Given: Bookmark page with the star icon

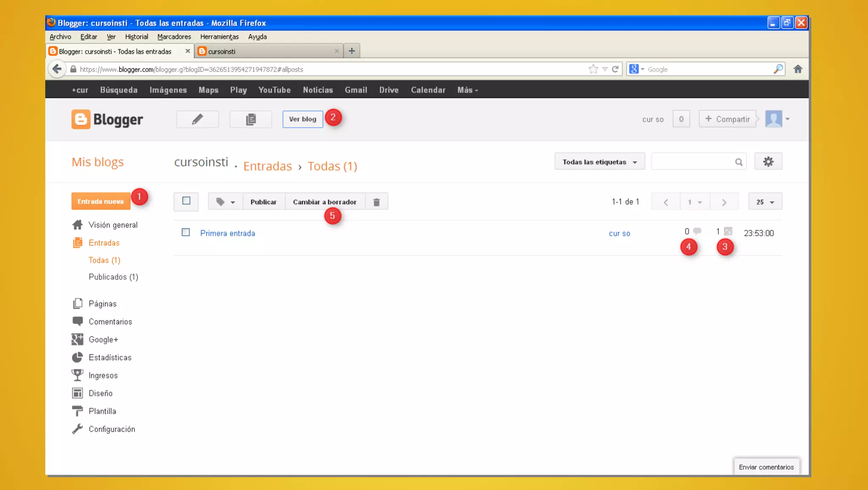Looking at the screenshot, I should click(x=593, y=69).
